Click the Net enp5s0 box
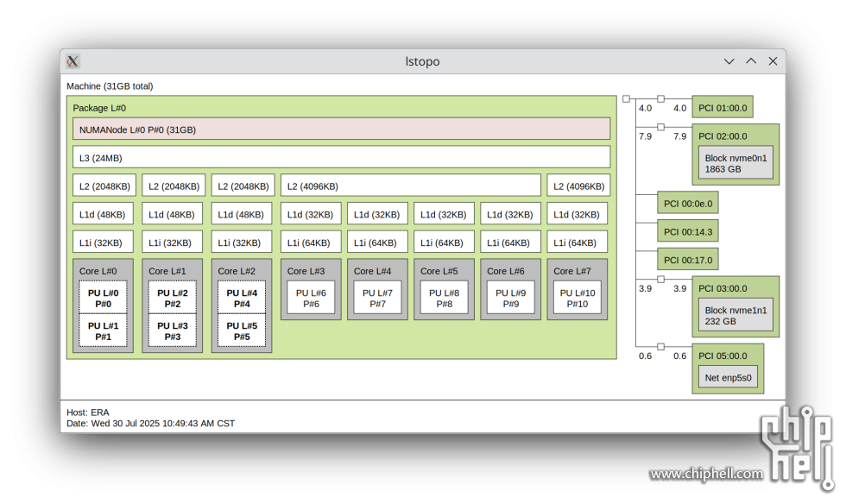The width and height of the screenshot is (846, 504). (x=728, y=376)
